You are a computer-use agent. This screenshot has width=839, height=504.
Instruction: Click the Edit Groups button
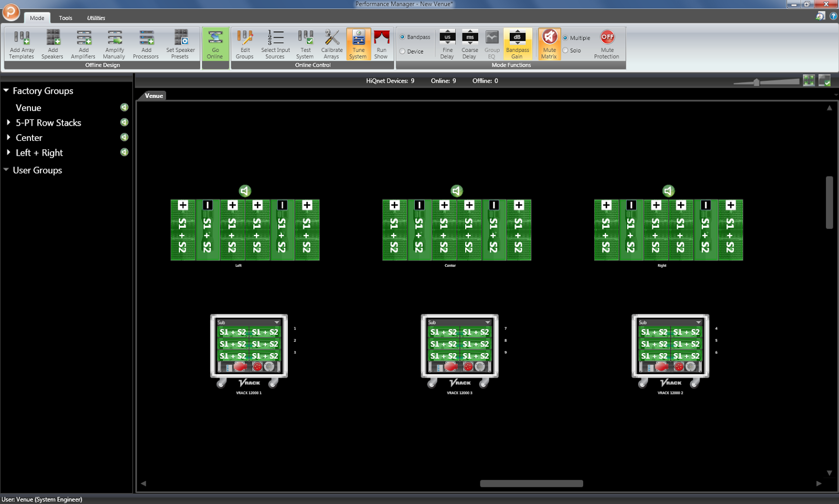244,44
